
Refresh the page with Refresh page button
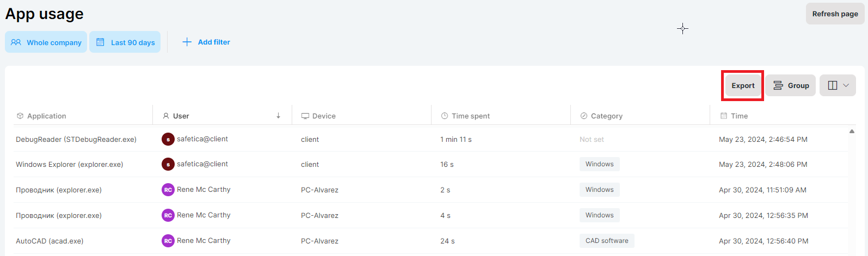click(x=835, y=14)
